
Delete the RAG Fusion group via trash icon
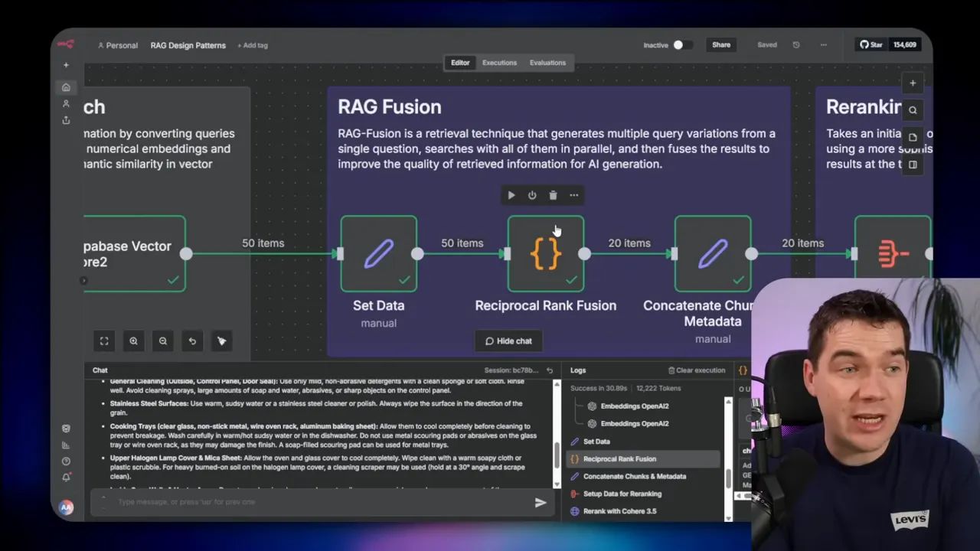point(553,195)
